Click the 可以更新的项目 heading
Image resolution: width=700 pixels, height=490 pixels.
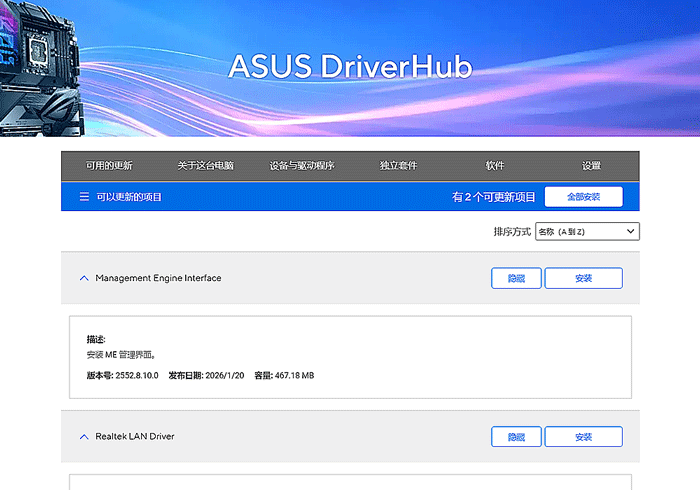(129, 197)
